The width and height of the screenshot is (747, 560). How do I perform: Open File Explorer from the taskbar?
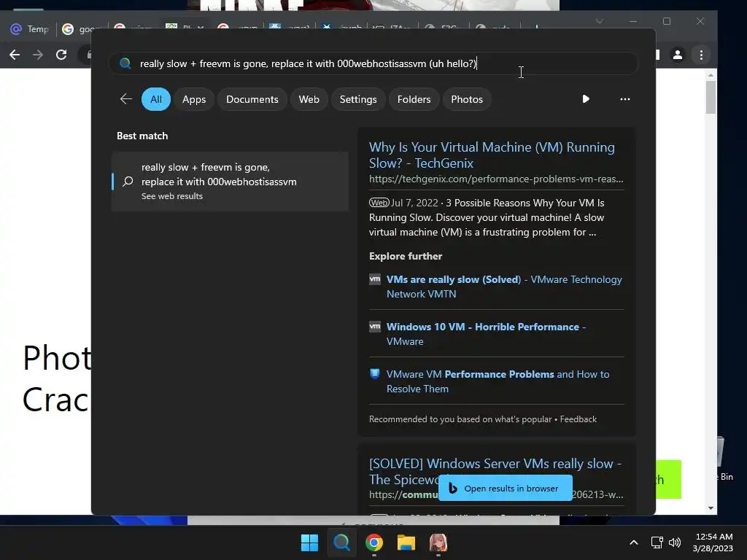tap(406, 542)
